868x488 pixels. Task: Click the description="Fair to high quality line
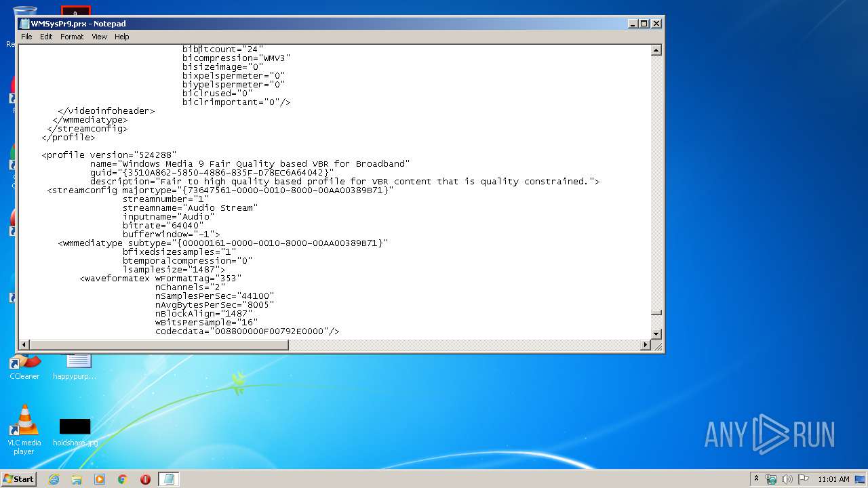pos(344,182)
